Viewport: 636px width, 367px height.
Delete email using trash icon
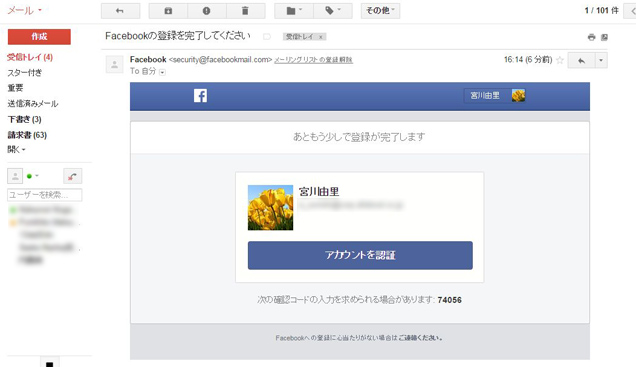pyautogui.click(x=245, y=11)
